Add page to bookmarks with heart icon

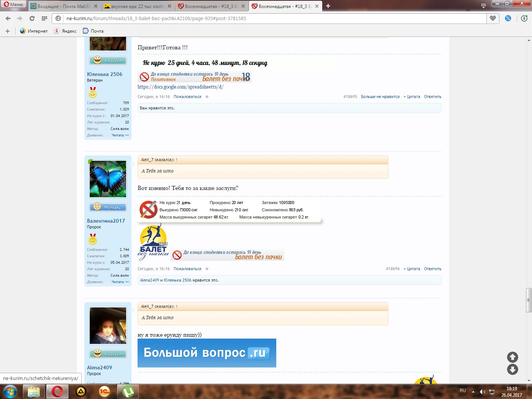[493, 18]
